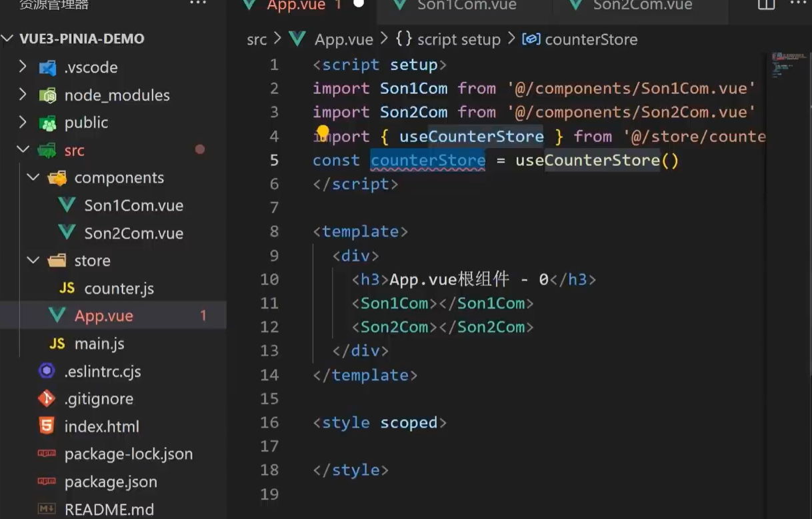Click the npm icon beside package.json

point(45,482)
